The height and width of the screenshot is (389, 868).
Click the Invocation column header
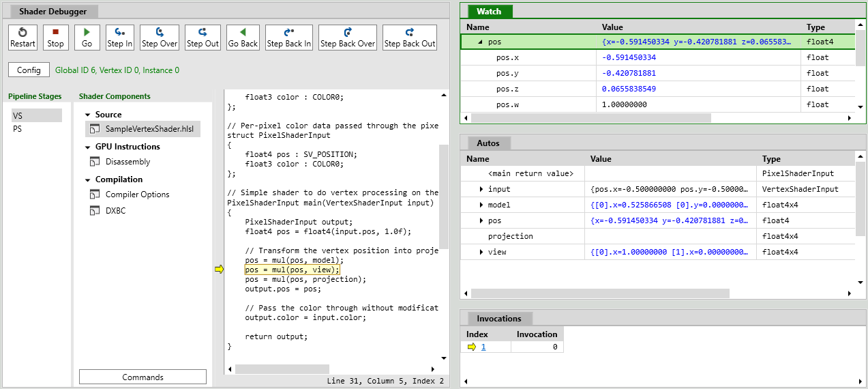pos(537,334)
